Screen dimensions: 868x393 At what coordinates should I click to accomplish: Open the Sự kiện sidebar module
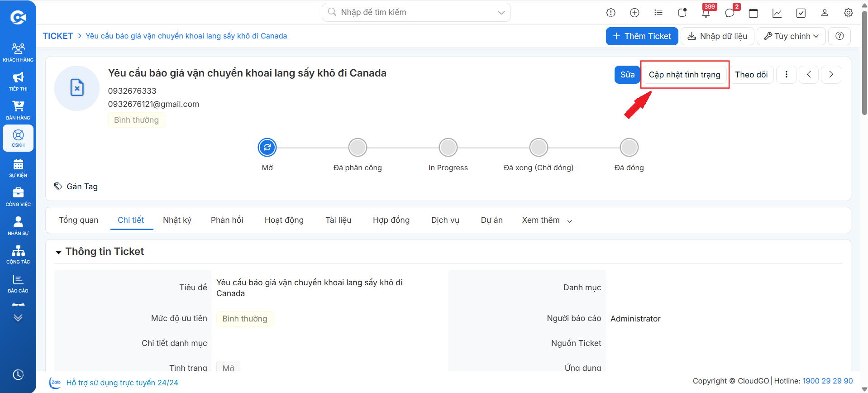[18, 168]
